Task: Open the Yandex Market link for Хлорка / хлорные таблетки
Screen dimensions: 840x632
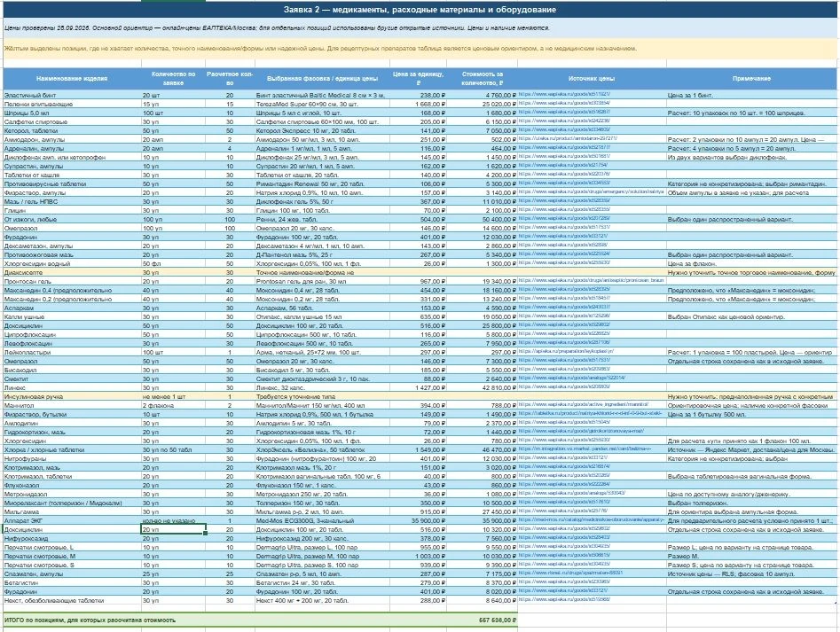Action: pyautogui.click(x=585, y=449)
